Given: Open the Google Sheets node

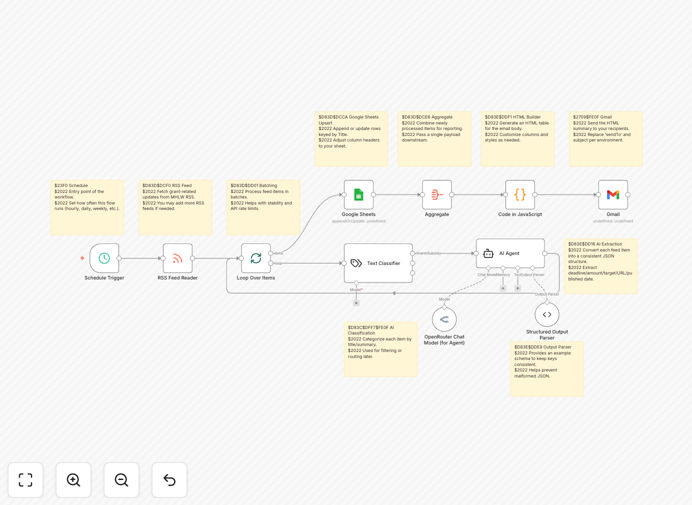Looking at the screenshot, I should pyautogui.click(x=359, y=195).
